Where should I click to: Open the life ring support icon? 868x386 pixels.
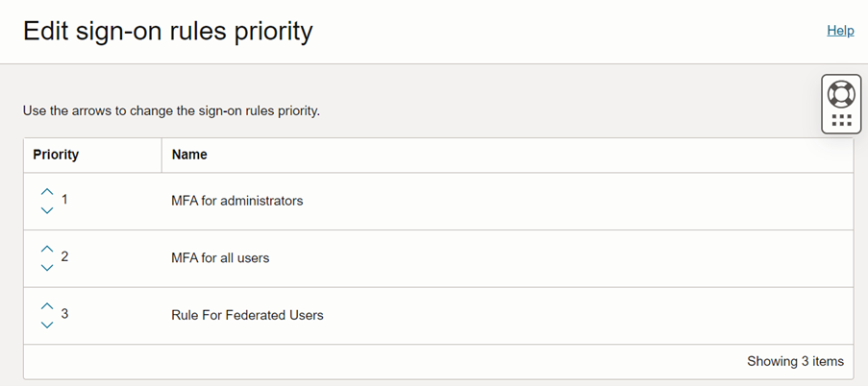coord(841,94)
